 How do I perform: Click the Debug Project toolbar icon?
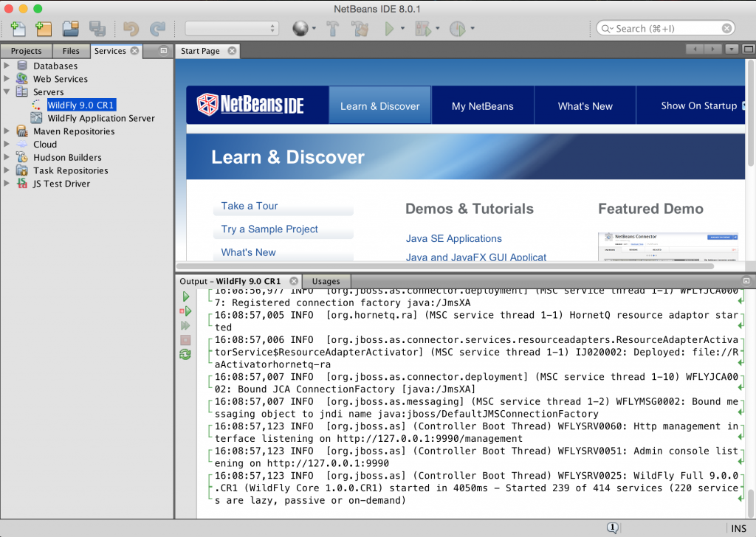[x=423, y=29]
